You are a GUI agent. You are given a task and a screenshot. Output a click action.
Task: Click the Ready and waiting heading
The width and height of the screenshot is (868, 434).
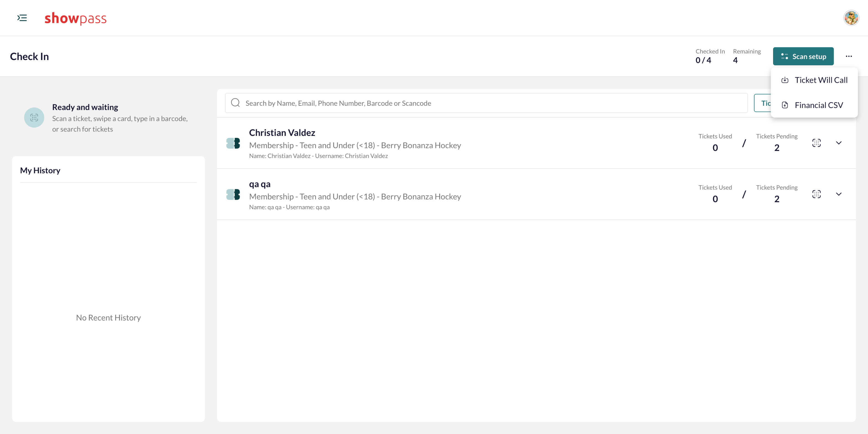pos(85,107)
